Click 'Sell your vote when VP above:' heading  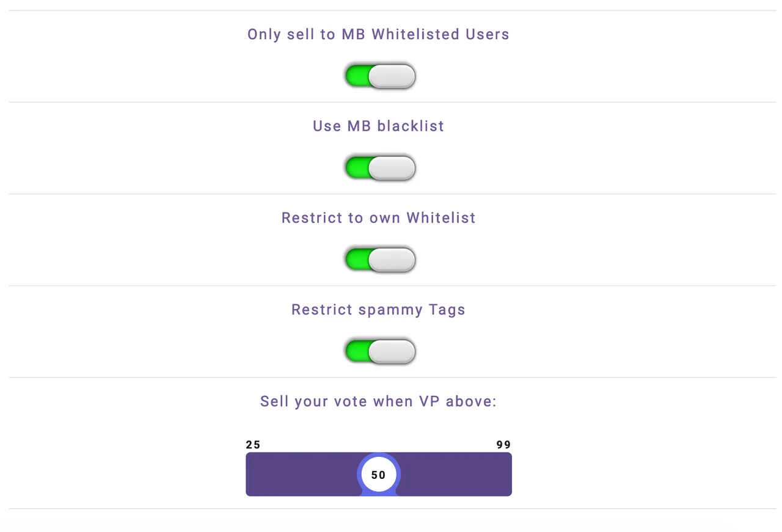click(378, 401)
